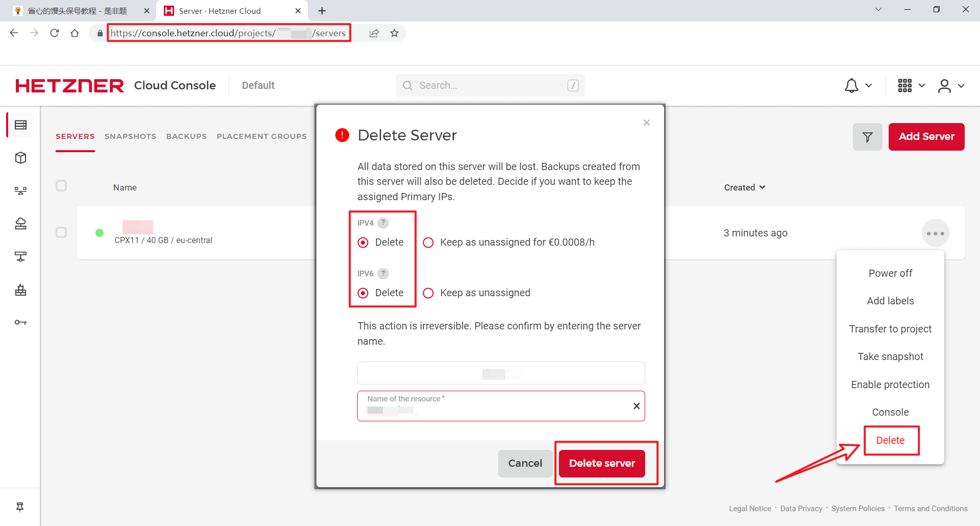The image size is (980, 526).
Task: Switch to the Backups tab
Action: pyautogui.click(x=186, y=136)
